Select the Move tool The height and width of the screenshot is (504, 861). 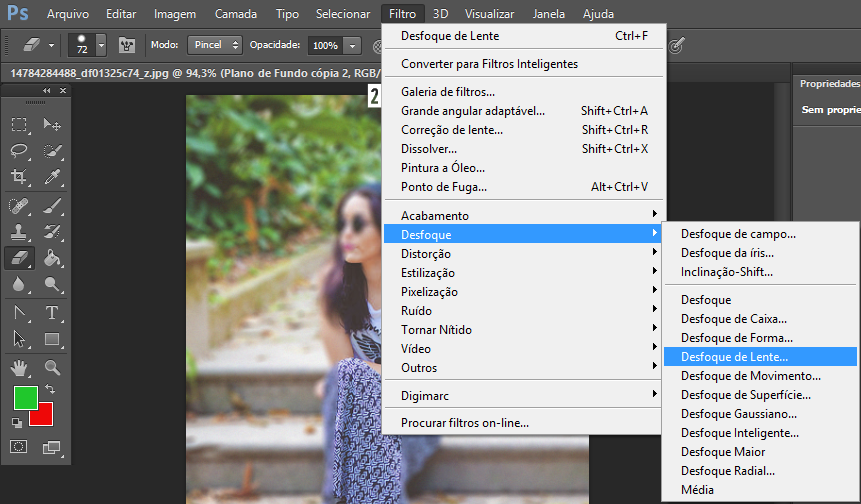[x=52, y=125]
